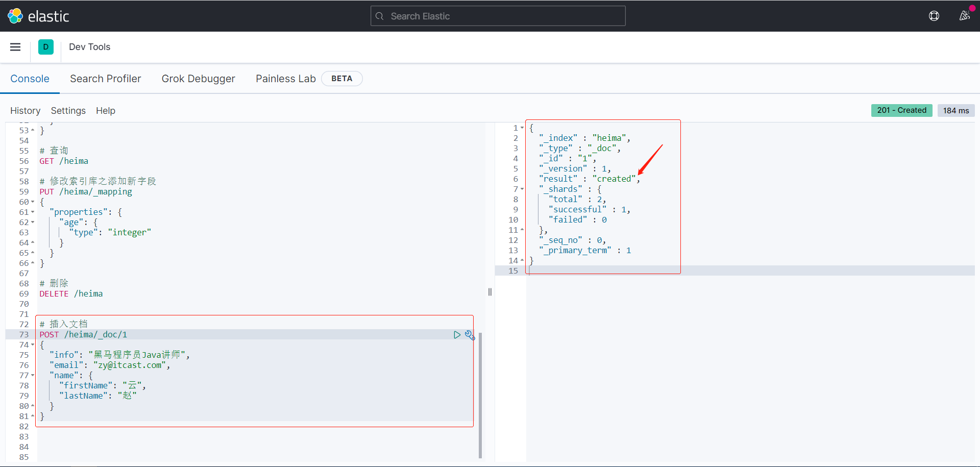
Task: Click the "email": "zy@itcast.com" line
Action: tap(110, 365)
